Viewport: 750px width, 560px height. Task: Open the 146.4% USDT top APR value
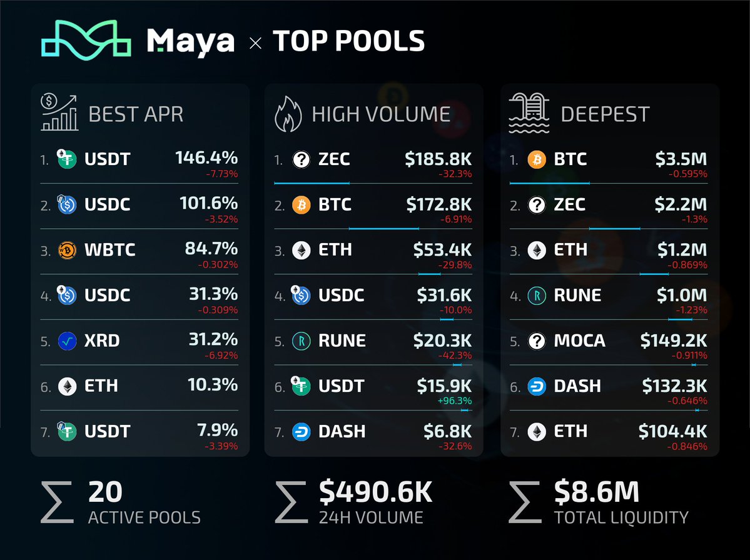click(x=206, y=159)
